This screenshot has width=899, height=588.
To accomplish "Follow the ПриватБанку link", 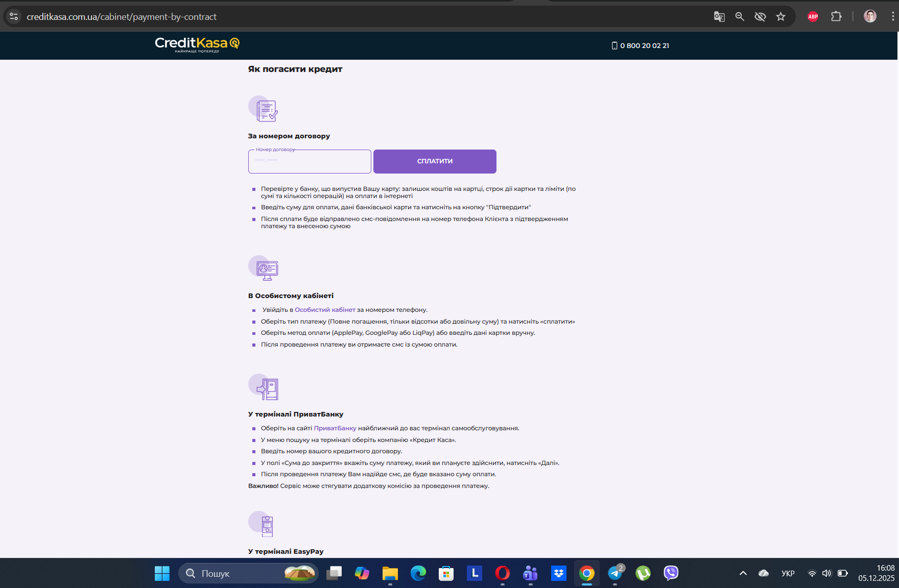I will [335, 428].
